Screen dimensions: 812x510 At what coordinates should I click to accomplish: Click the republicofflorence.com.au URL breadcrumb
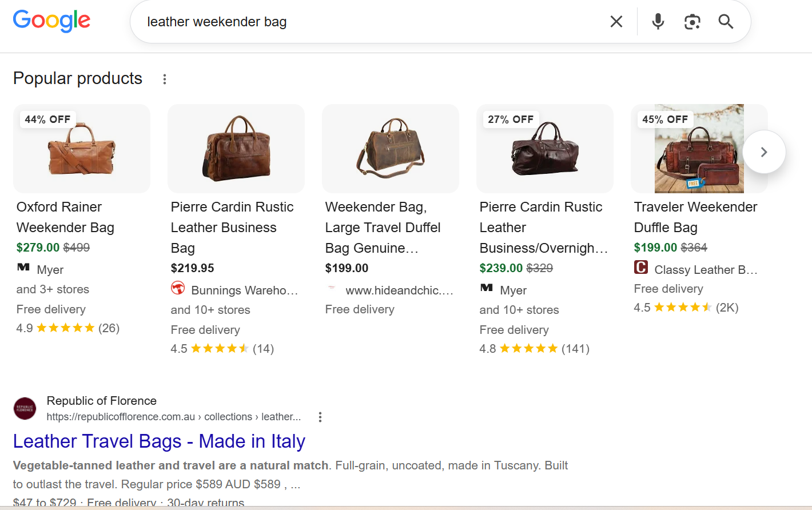point(174,417)
